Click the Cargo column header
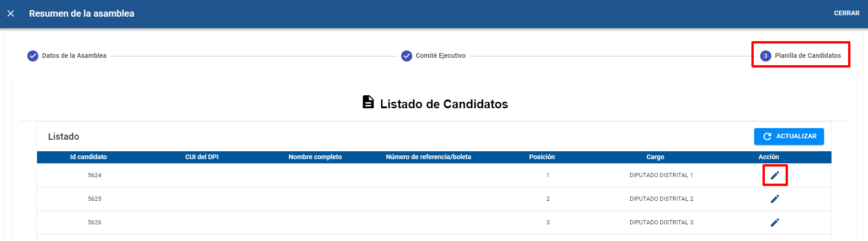This screenshot has height=241, width=868. pos(655,157)
